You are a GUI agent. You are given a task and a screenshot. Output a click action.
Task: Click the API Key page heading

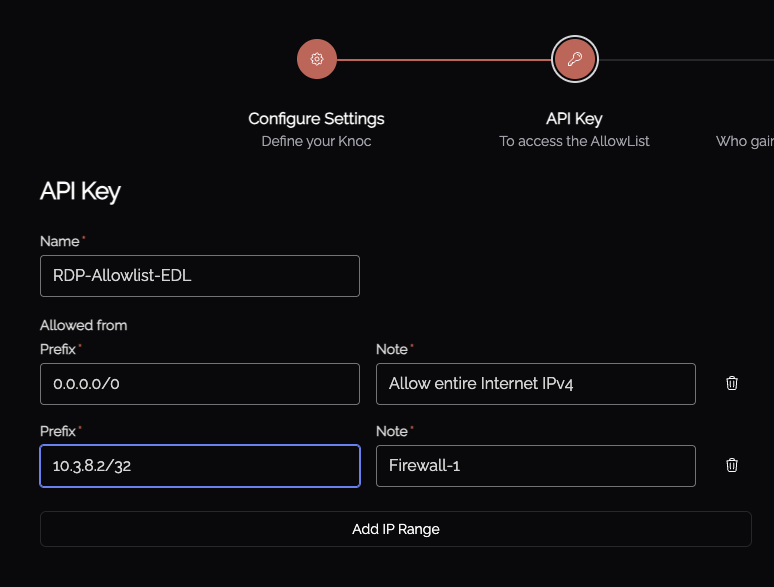coord(80,192)
